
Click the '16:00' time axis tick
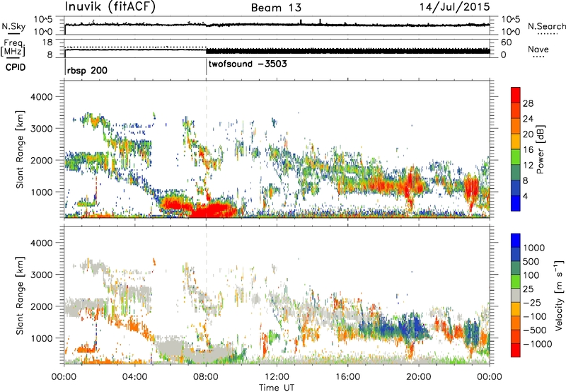pos(348,377)
